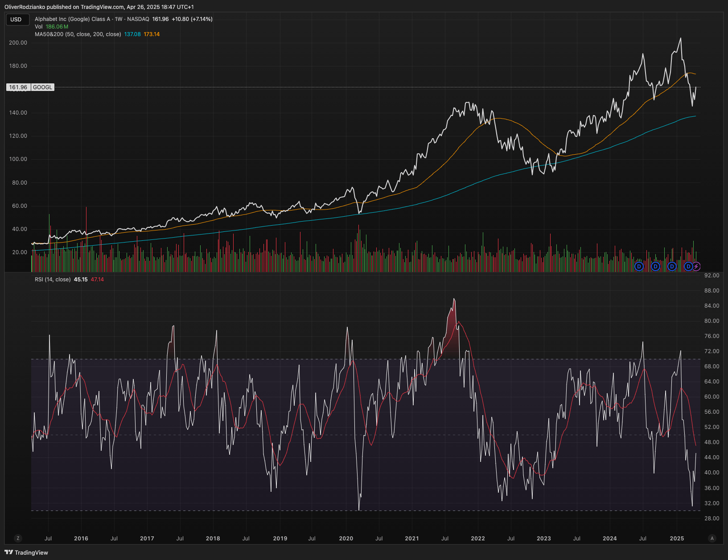Click the auto-scale A icon on the axis
The height and width of the screenshot is (560, 728).
pyautogui.click(x=713, y=538)
